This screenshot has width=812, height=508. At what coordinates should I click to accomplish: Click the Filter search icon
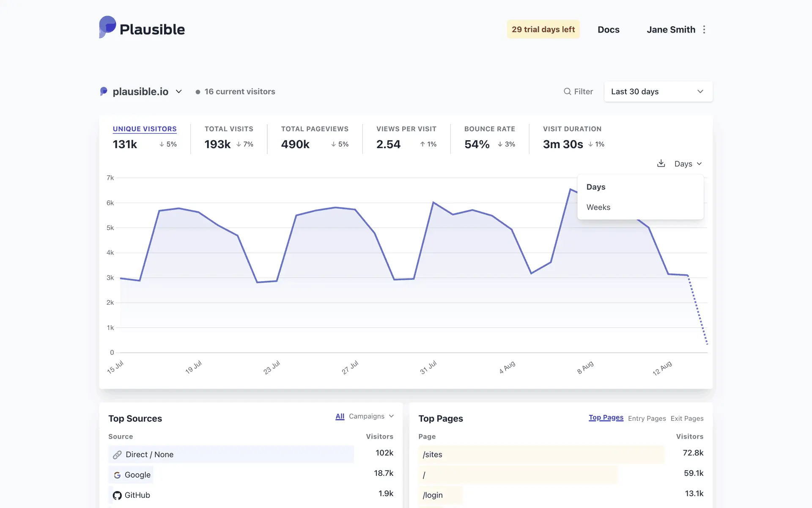[x=567, y=91]
